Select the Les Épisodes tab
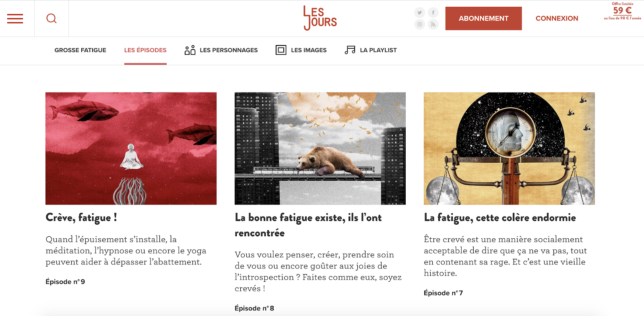This screenshot has height=316, width=644. click(145, 50)
